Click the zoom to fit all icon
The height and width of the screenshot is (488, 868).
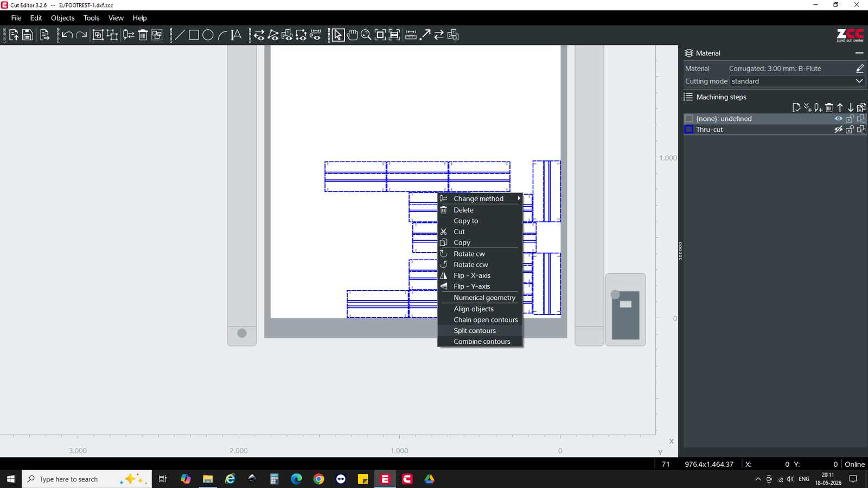click(x=380, y=35)
